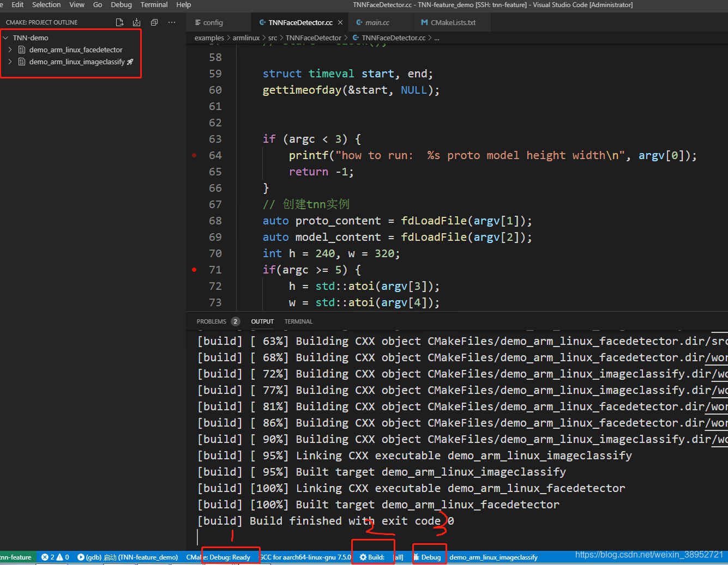
Task: Click 'gettimeofday' on code line 60
Action: pyautogui.click(x=302, y=90)
